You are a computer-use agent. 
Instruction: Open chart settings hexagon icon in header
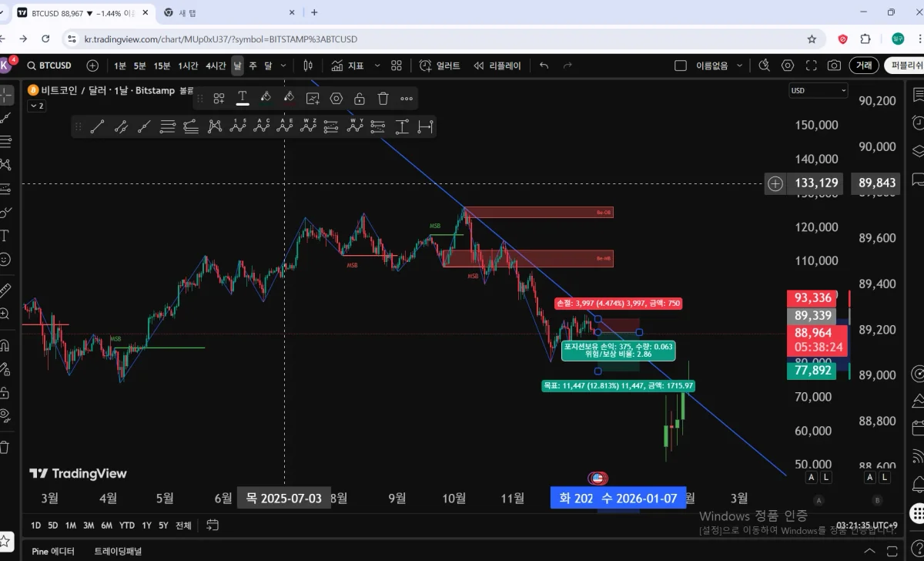pyautogui.click(x=788, y=66)
